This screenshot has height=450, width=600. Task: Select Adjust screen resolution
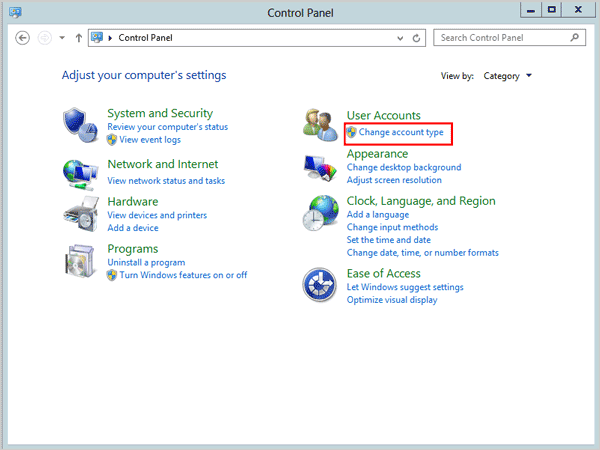click(394, 180)
